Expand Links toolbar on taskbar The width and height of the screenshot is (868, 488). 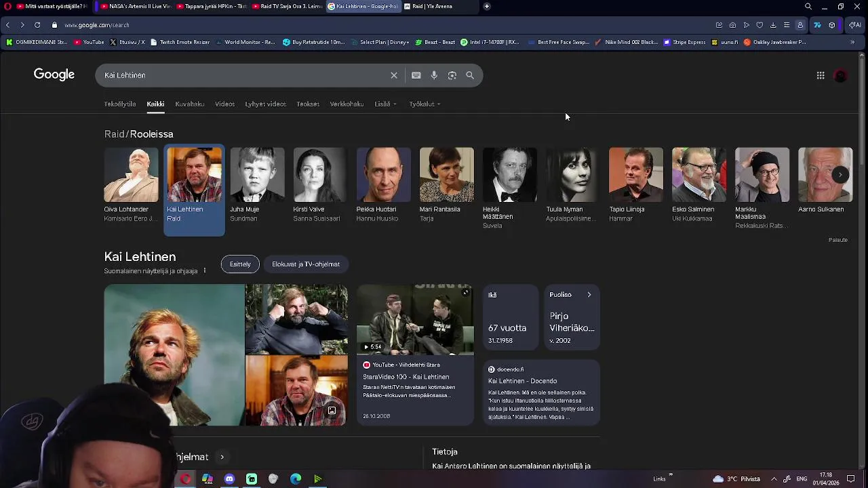pos(671,476)
